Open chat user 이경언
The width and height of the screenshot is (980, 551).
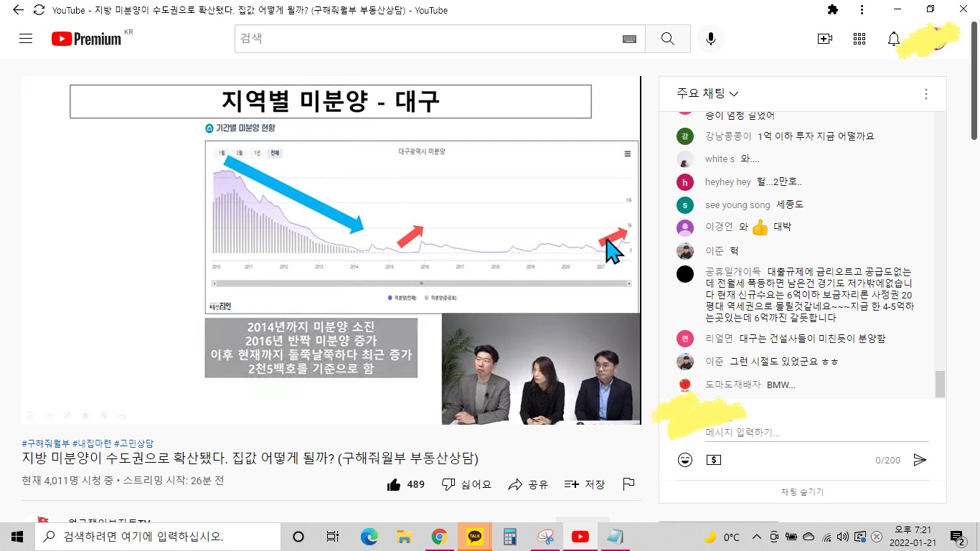(x=719, y=227)
